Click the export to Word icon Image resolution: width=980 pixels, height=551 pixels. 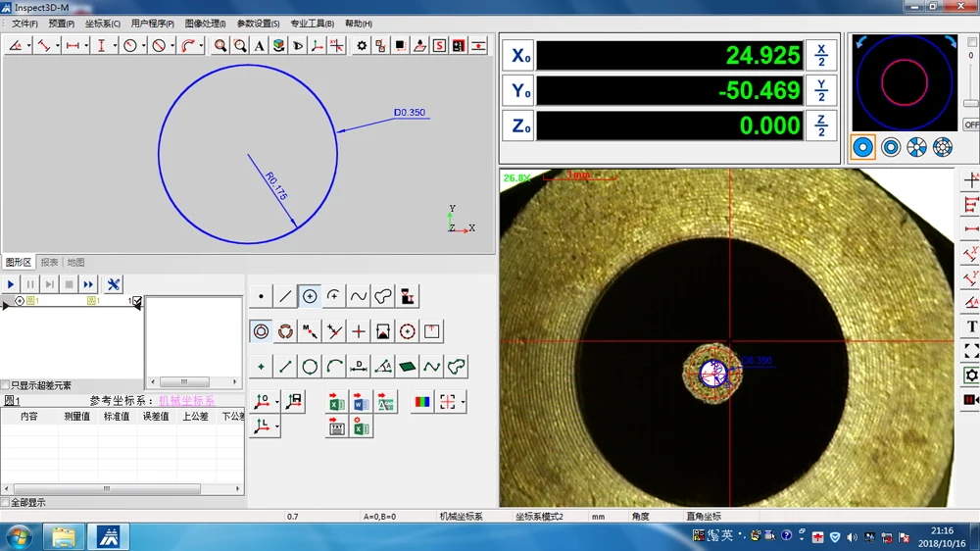(361, 402)
